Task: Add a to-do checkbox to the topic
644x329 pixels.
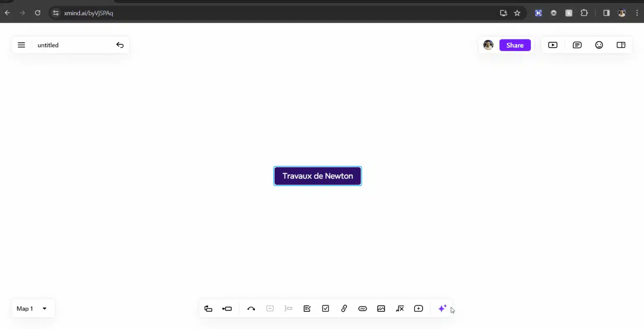Action: click(325, 308)
